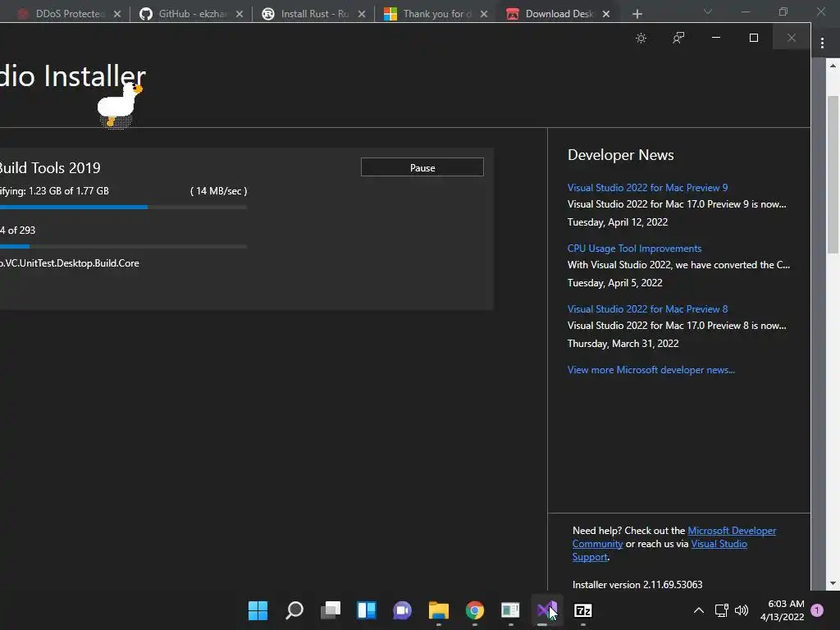Click the Tuesday, April 12, 2022 date
This screenshot has height=630, width=840.
coord(617,221)
